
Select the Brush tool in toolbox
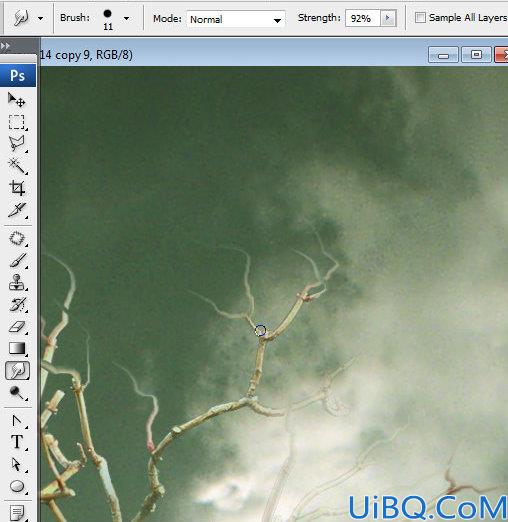point(17,260)
